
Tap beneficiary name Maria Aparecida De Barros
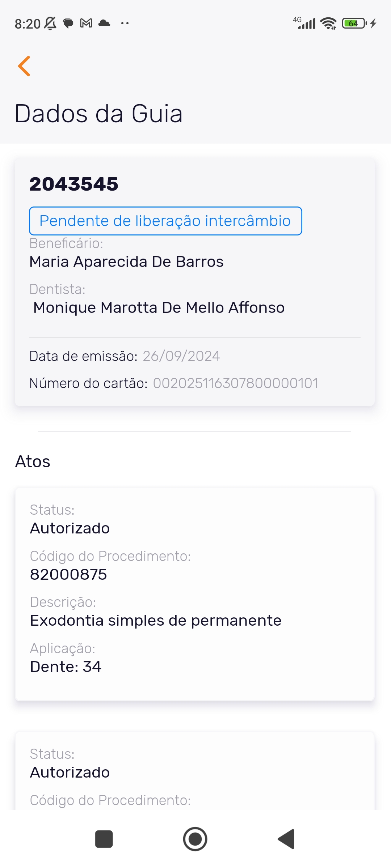(126, 262)
